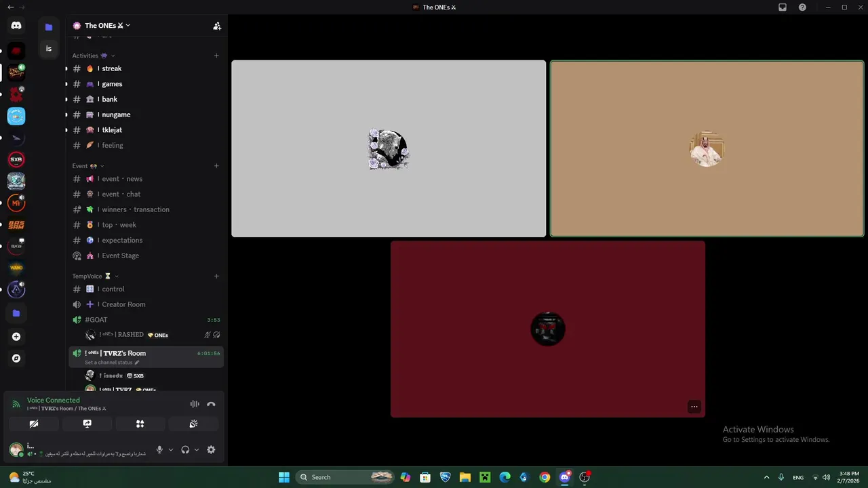Open the streak channel
Image resolution: width=868 pixels, height=488 pixels.
pos(146,68)
